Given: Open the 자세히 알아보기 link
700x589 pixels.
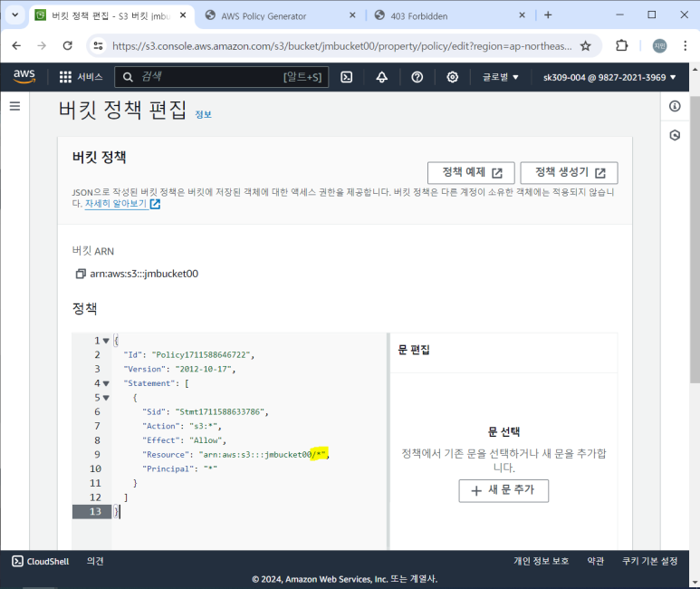Looking at the screenshot, I should pos(122,204).
